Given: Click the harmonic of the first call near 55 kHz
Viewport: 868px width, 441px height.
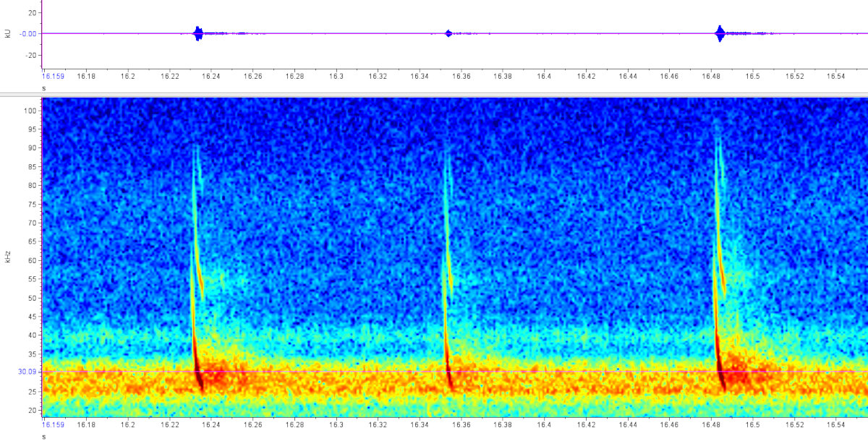Looking at the screenshot, I should (x=200, y=278).
